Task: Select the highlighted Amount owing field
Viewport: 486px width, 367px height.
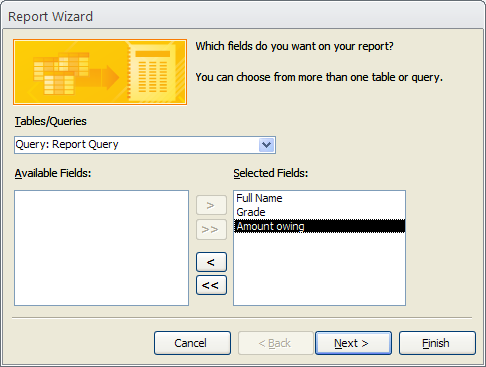Action: pos(319,226)
